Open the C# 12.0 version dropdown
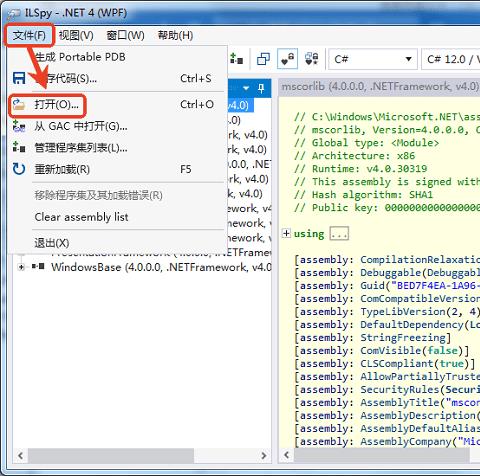The width and height of the screenshot is (480, 476). [x=451, y=59]
